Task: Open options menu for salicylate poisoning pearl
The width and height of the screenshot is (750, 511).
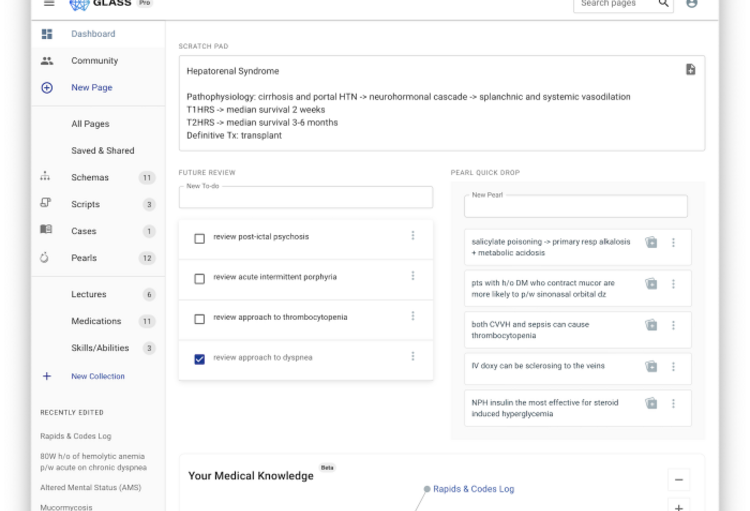Action: click(x=673, y=243)
